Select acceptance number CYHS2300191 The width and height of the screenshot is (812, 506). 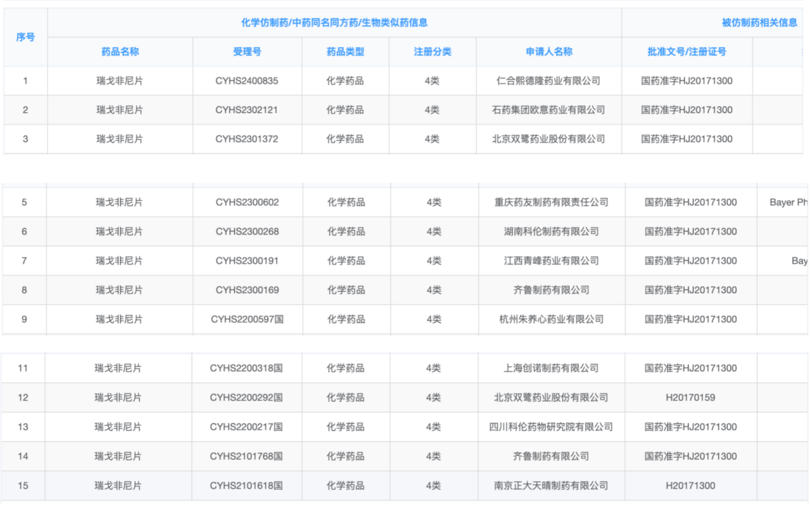point(247,261)
